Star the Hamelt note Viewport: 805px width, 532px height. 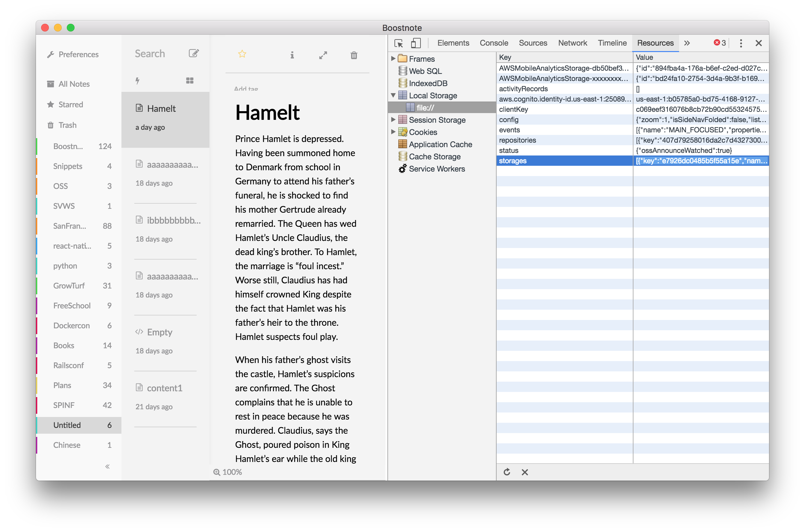[x=242, y=54]
